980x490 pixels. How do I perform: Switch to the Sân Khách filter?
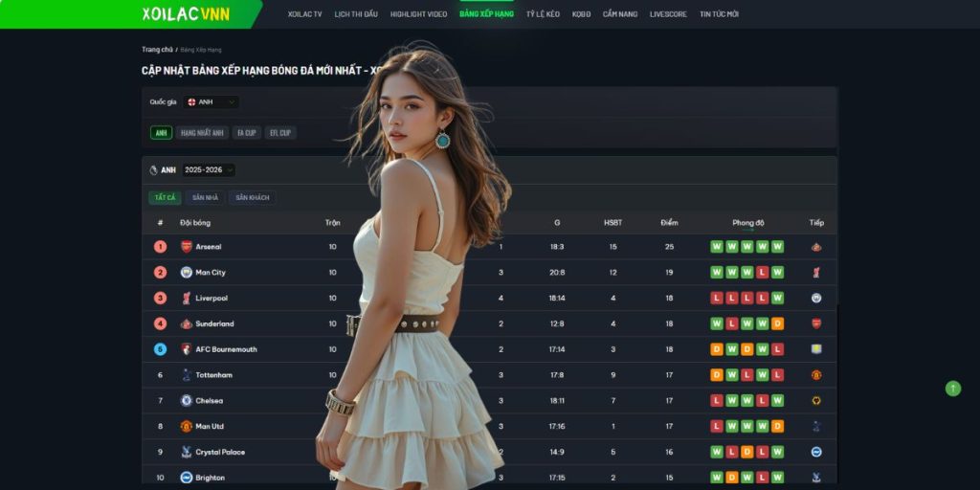(253, 198)
